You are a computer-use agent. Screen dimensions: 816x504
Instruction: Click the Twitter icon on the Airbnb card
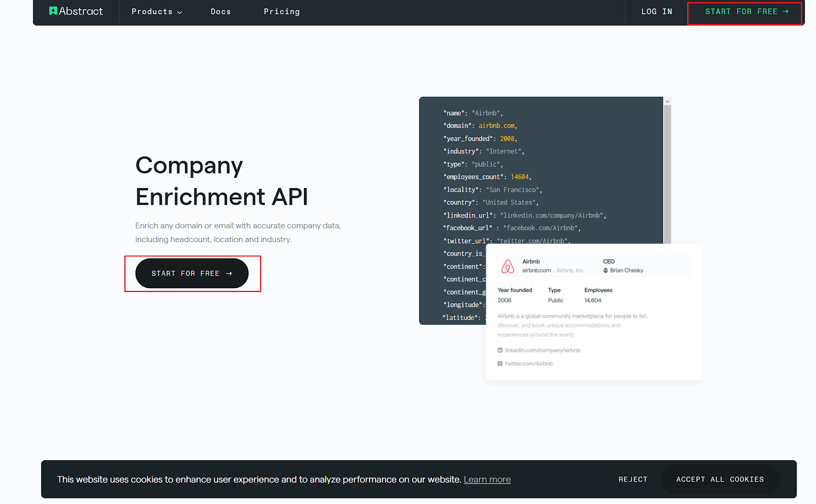coord(500,363)
